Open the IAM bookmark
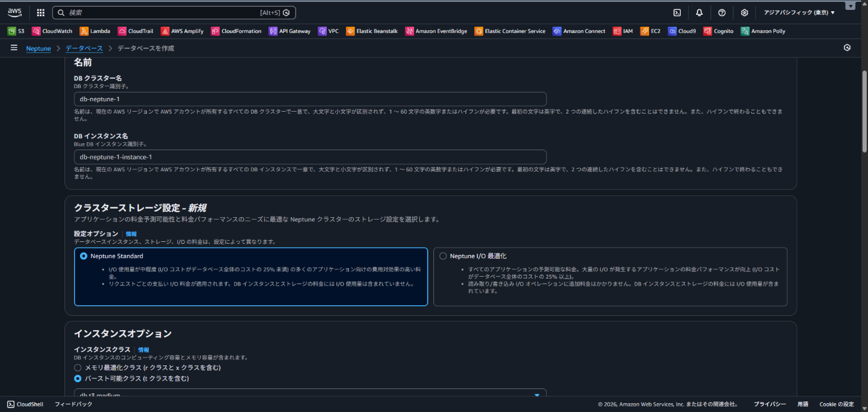Image resolution: width=868 pixels, height=412 pixels. [623, 31]
